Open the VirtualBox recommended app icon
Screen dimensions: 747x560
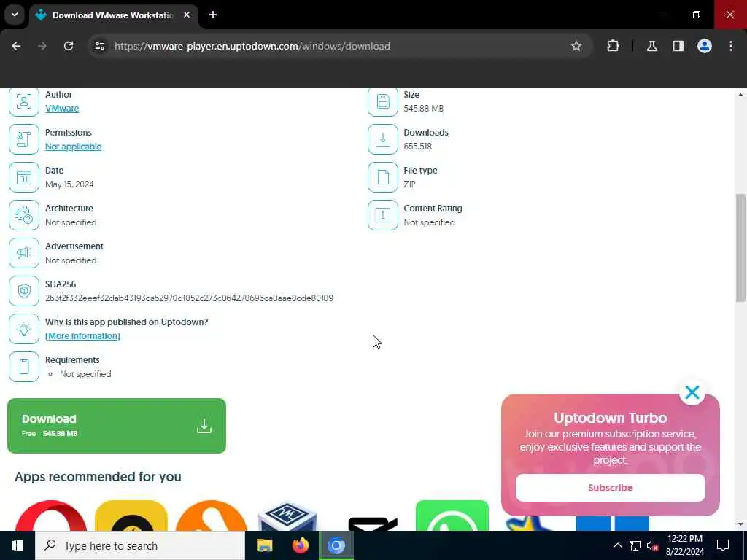287,516
